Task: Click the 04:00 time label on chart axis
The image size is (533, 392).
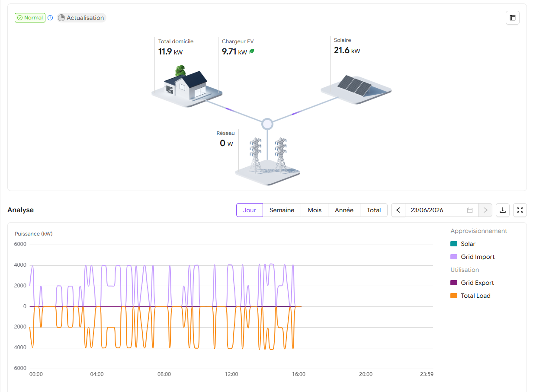Action: click(96, 374)
